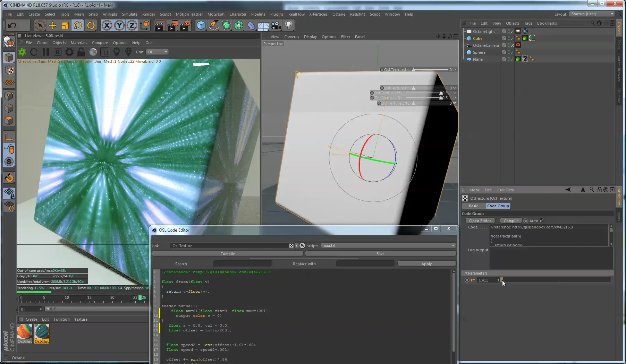626x364 pixels.
Task: Click Open Editor button
Action: click(480, 221)
